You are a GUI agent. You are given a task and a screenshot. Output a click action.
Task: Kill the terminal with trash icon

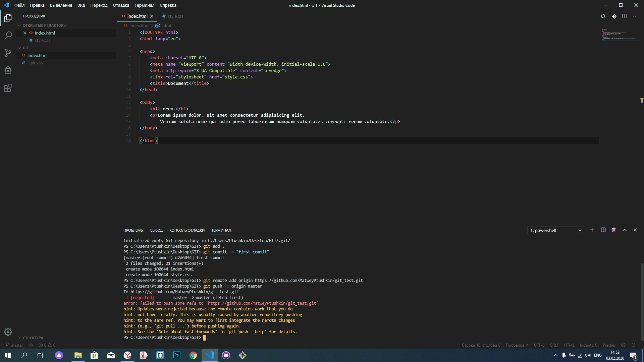614,230
